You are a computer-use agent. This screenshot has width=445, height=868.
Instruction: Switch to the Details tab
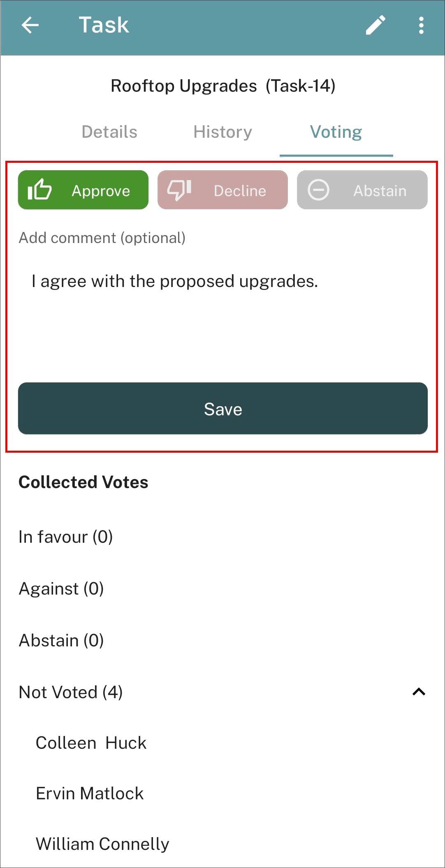109,132
